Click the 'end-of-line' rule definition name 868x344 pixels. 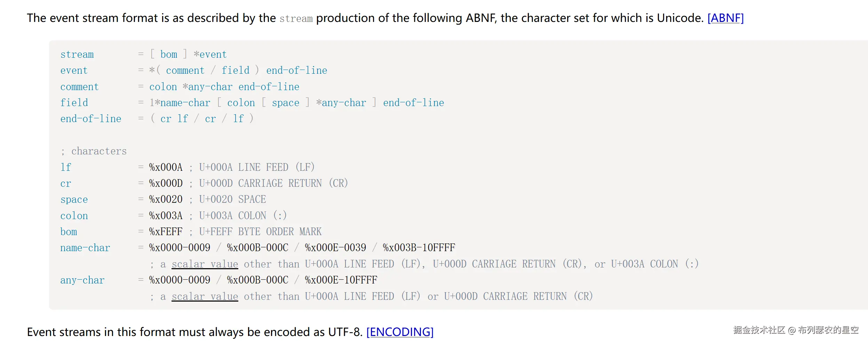(x=91, y=119)
